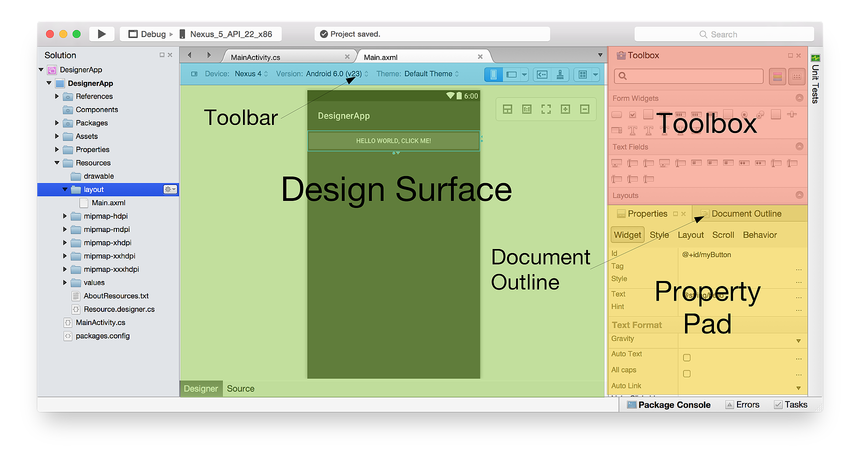Screen dimensions: 860x465
Task: Open the Tasks pad
Action: click(791, 405)
